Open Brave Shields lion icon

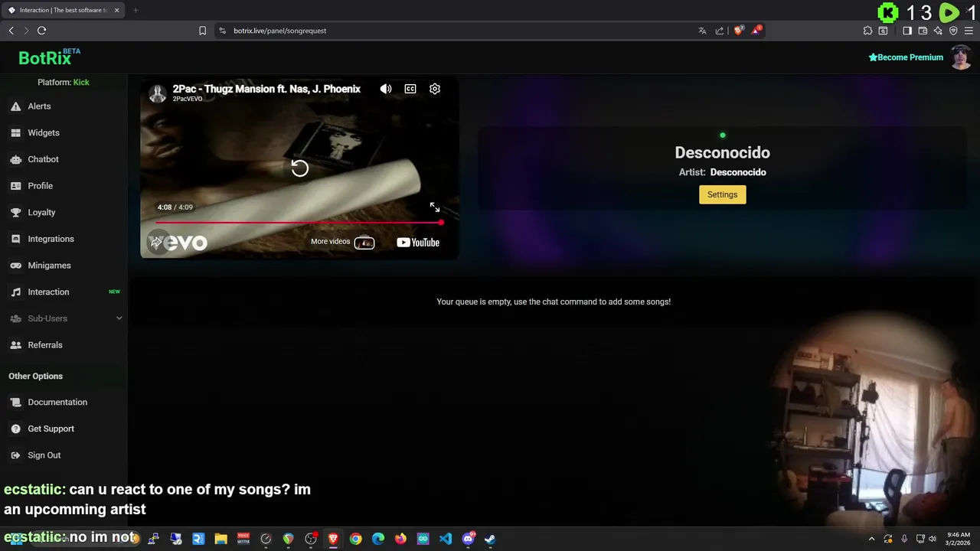pyautogui.click(x=738, y=31)
